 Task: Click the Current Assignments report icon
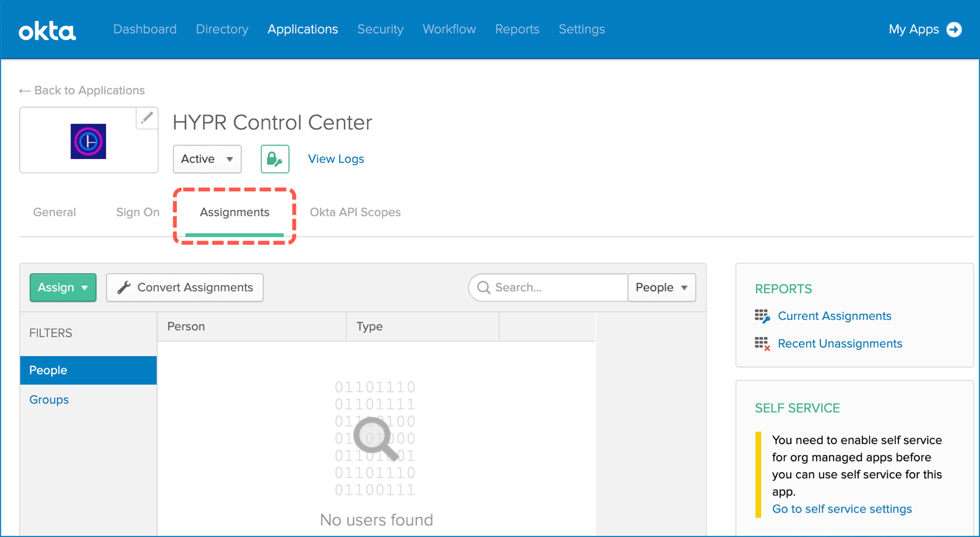[762, 316]
